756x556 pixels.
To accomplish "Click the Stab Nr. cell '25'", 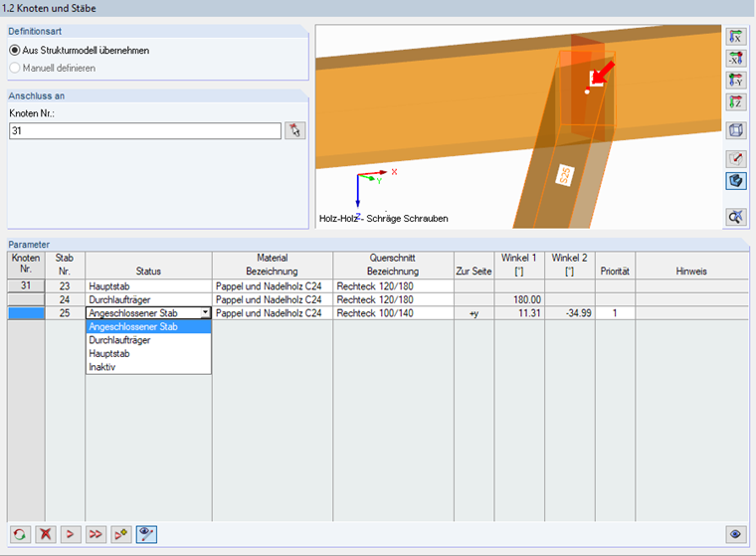I will (65, 313).
